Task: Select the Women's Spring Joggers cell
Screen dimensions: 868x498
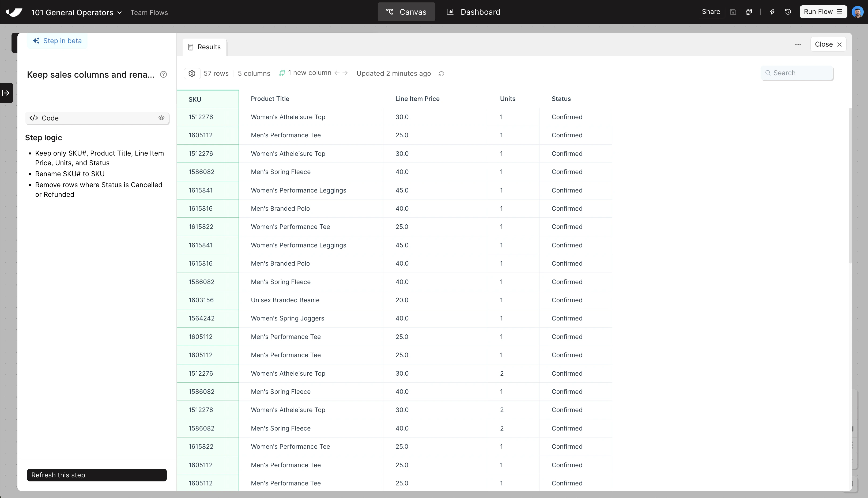Action: (x=311, y=318)
